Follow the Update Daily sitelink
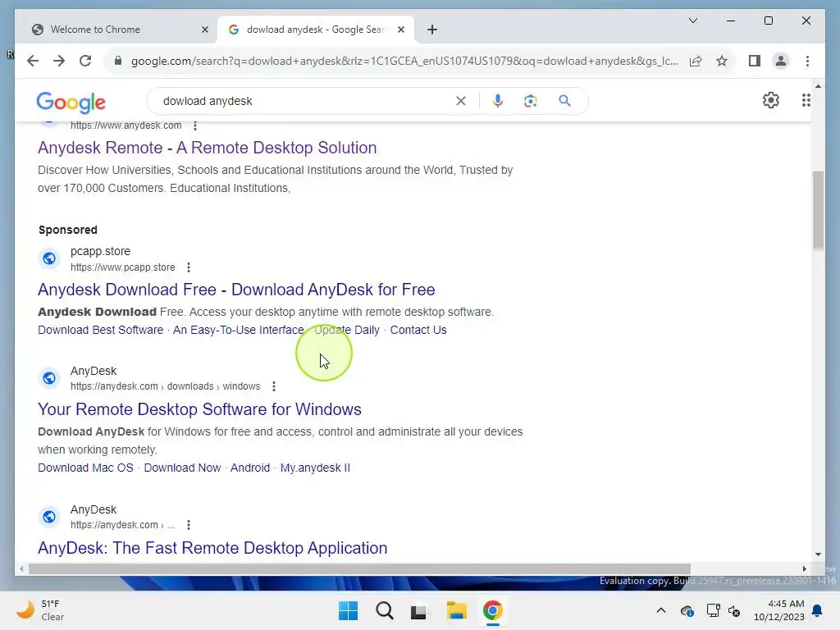Image resolution: width=840 pixels, height=630 pixels. (x=347, y=330)
